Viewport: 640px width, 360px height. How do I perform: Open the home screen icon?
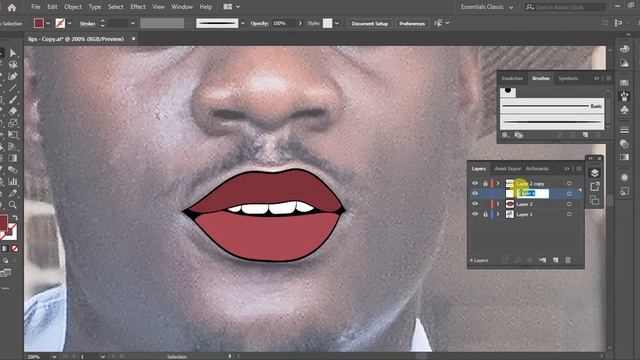click(x=11, y=7)
